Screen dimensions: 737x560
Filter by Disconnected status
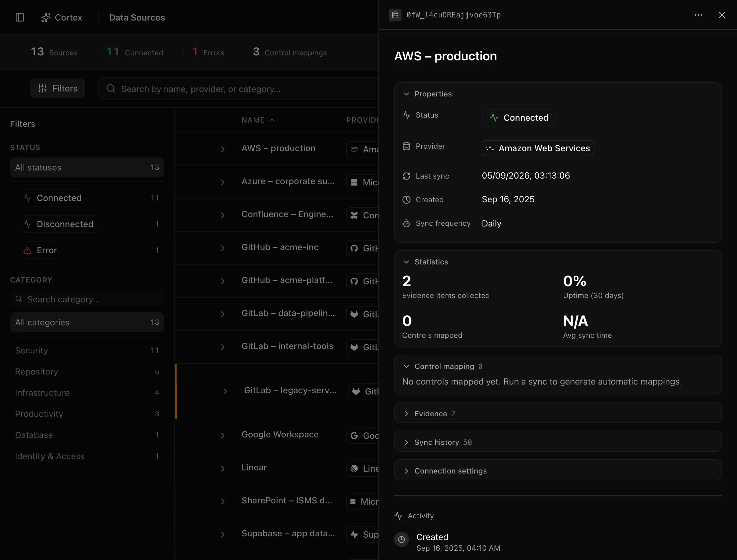pyautogui.click(x=87, y=224)
